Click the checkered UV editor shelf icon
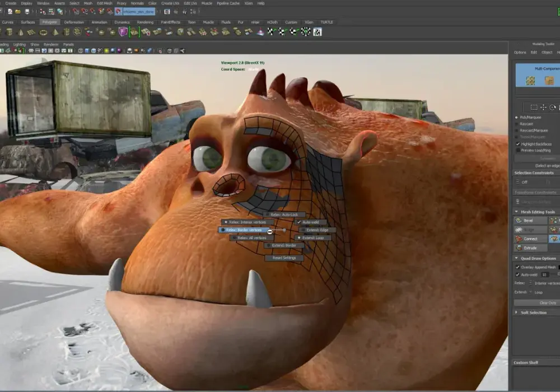Image resolution: width=560 pixels, height=392 pixels. click(x=317, y=32)
